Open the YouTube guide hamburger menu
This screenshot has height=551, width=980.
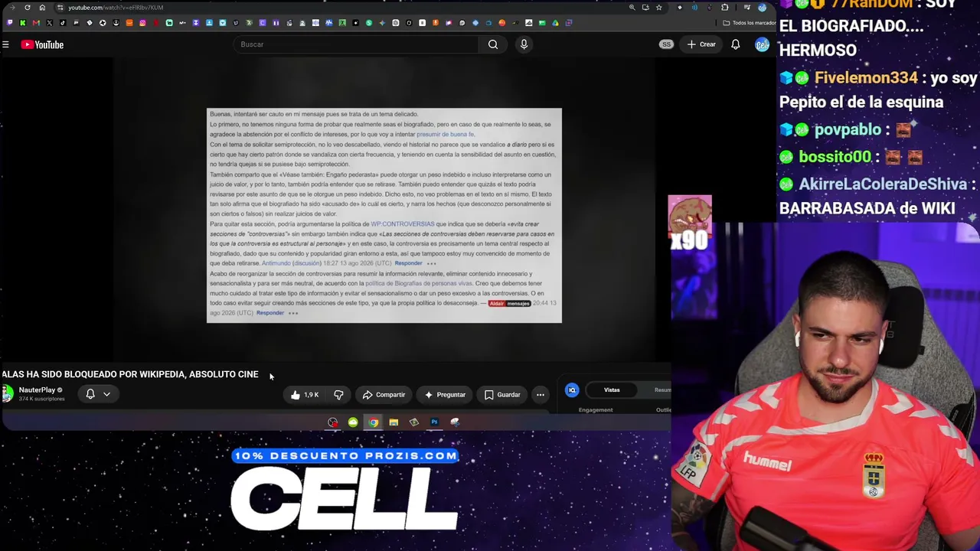click(5, 44)
